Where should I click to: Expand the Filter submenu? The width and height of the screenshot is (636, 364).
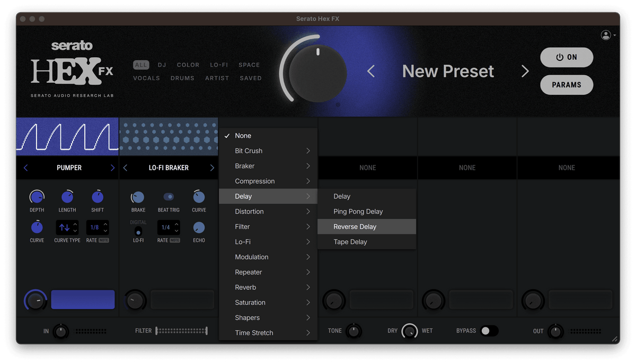click(x=268, y=227)
